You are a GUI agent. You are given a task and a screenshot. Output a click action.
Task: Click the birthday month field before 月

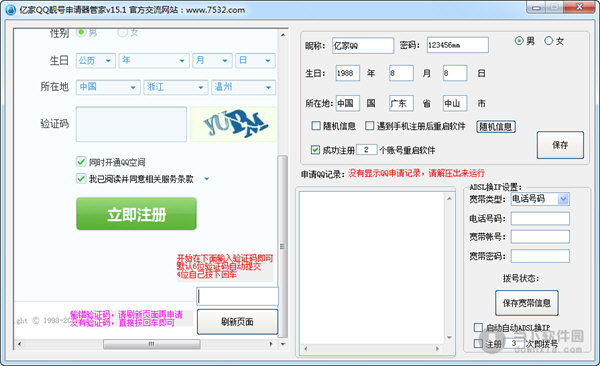tap(401, 73)
